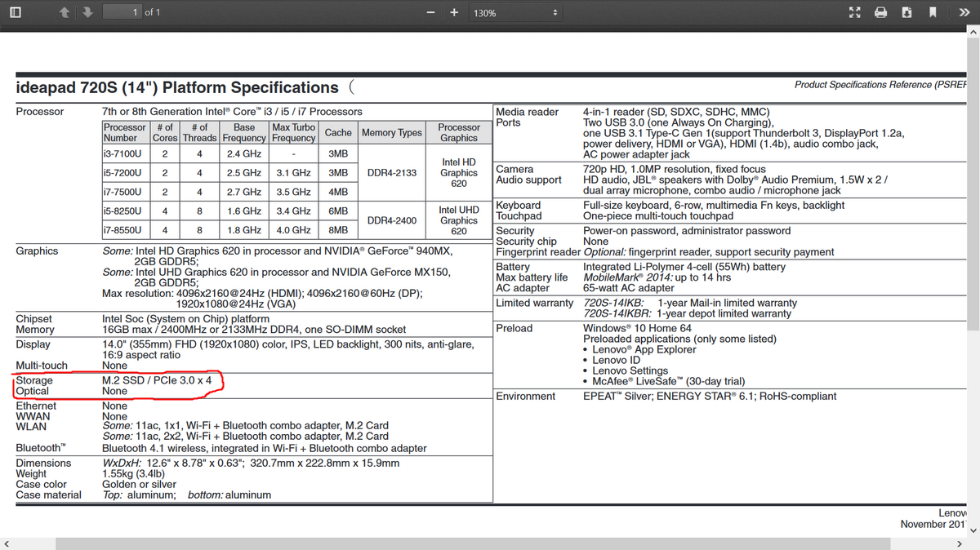Viewport: 980px width, 550px height.
Task: Click the 'Lenovo Settings' bullet item
Action: (x=627, y=370)
